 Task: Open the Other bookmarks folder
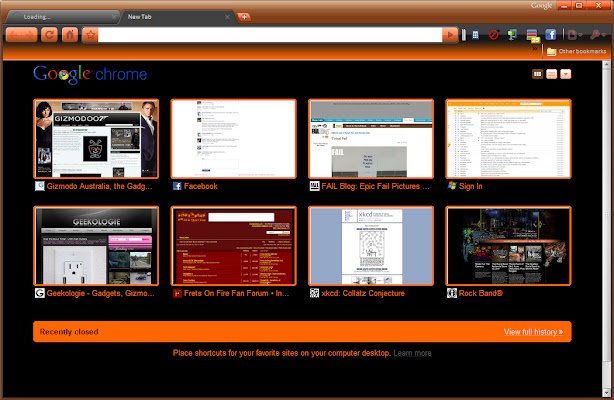pyautogui.click(x=576, y=51)
